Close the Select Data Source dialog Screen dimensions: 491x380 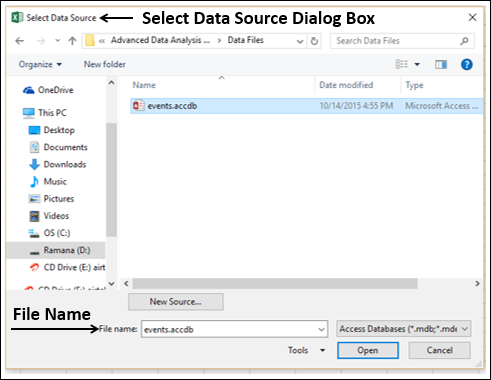pos(472,17)
